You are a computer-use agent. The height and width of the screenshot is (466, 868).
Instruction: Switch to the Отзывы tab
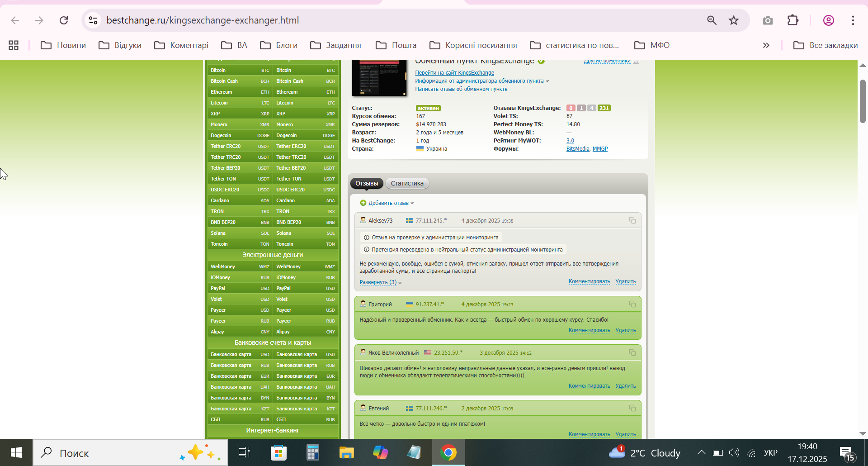click(367, 183)
